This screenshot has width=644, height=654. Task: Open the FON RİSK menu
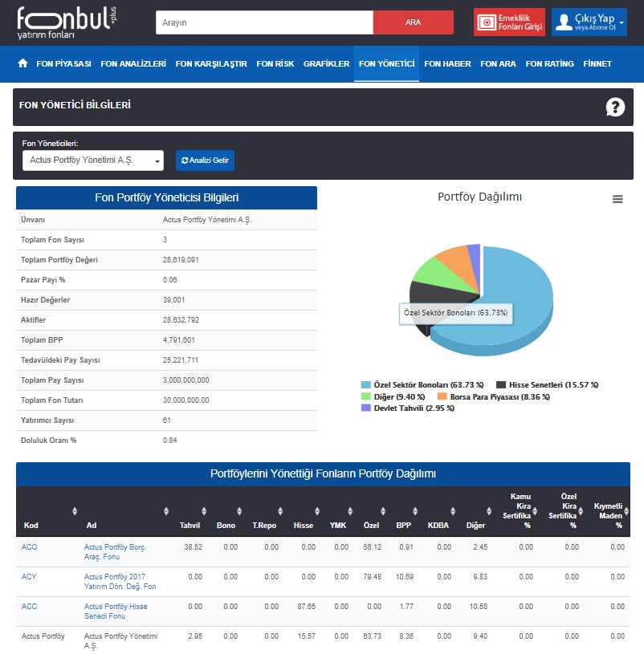click(x=275, y=64)
